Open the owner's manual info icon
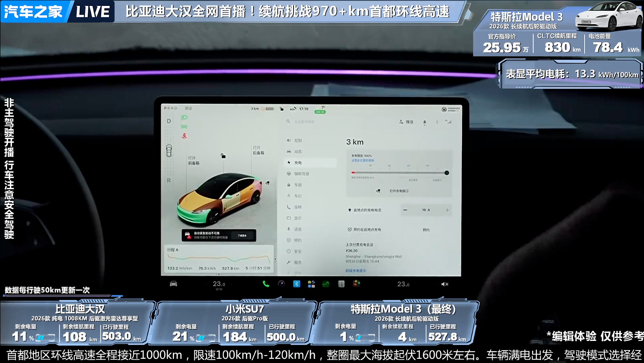This screenshot has height=363, width=644. pos(341,284)
